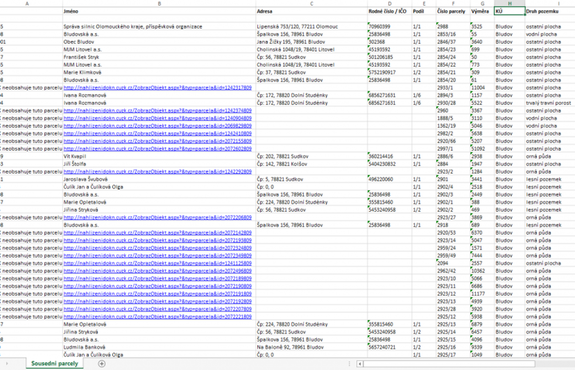Select the ID cell 5752190917
This screenshot has height=370, width=575.
click(389, 73)
